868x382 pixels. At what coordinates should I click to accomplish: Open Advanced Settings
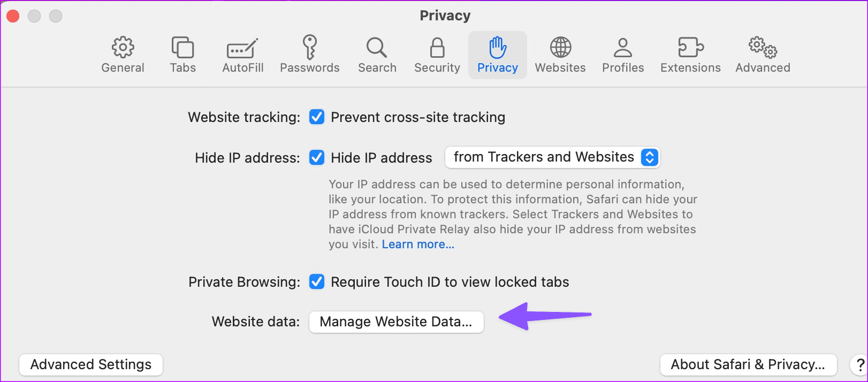90,364
